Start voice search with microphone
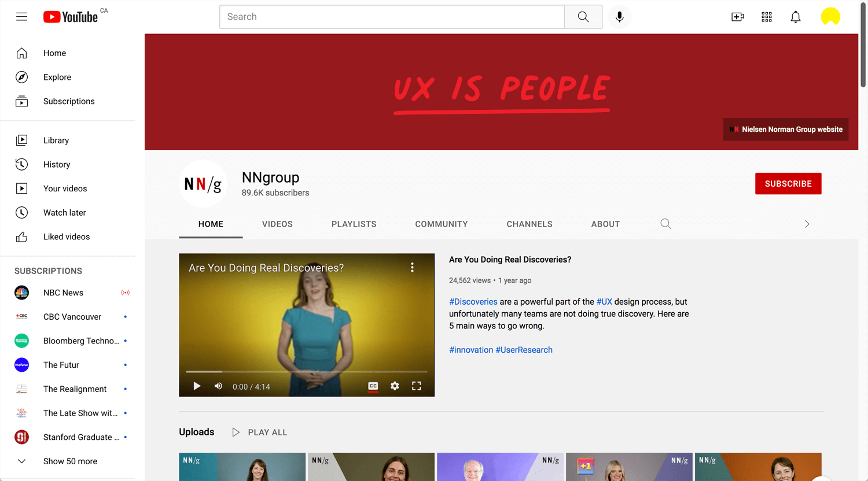The width and height of the screenshot is (868, 481). coord(619,17)
